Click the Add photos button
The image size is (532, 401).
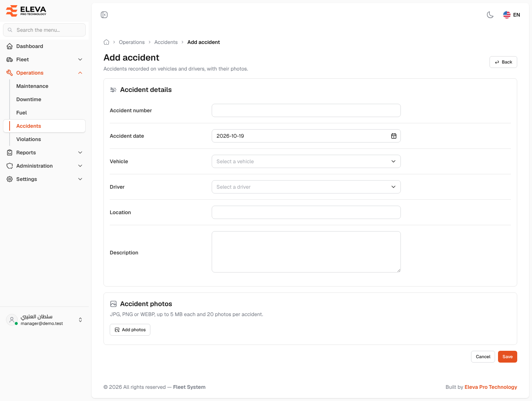[130, 330]
